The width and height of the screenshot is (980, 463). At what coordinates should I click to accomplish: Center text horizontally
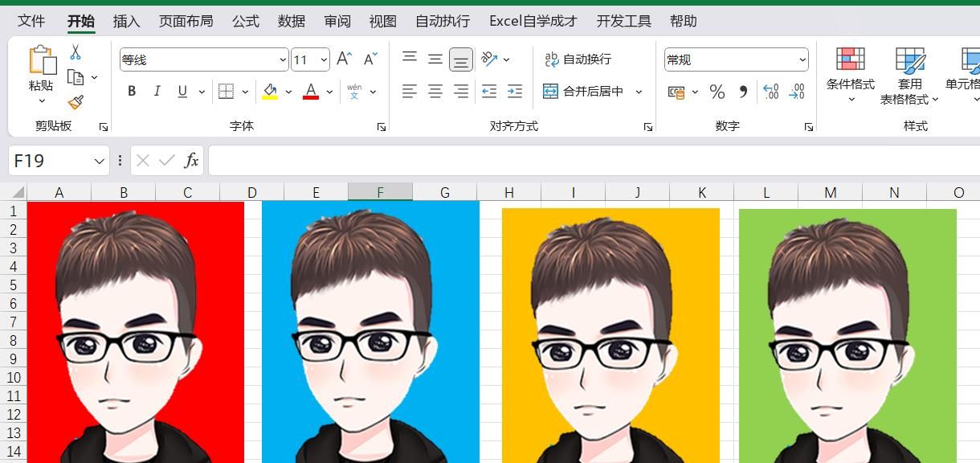point(435,92)
